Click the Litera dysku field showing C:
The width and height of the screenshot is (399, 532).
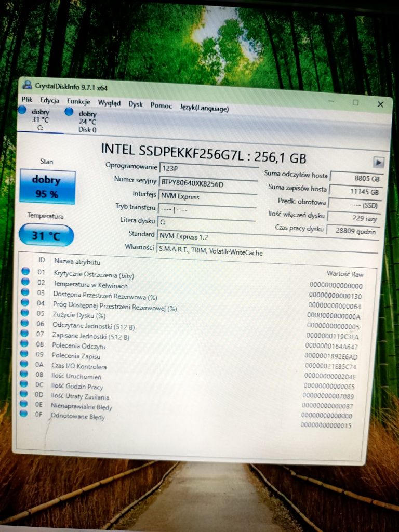point(206,222)
